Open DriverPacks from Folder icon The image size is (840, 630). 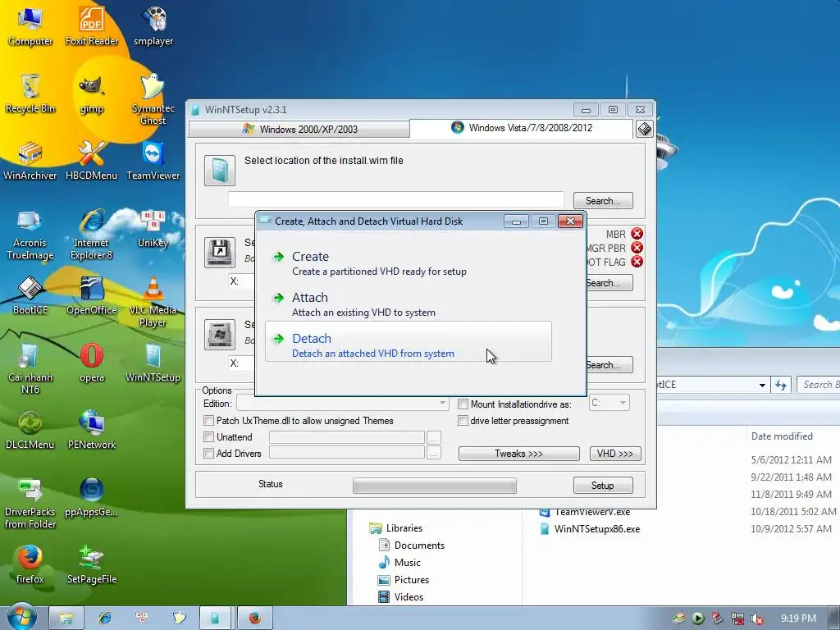(x=30, y=503)
